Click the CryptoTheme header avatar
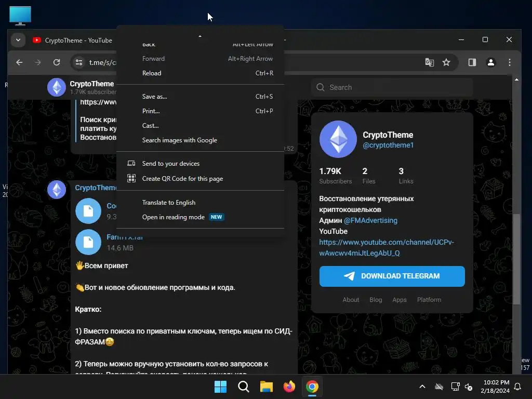The image size is (532, 399). point(57,87)
